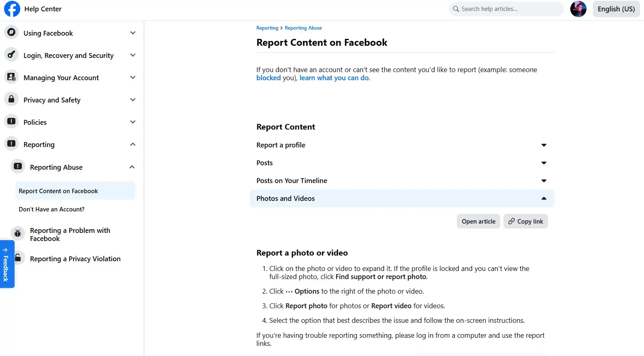Change language with English (US) button
This screenshot has height=356, width=644.
616,9
